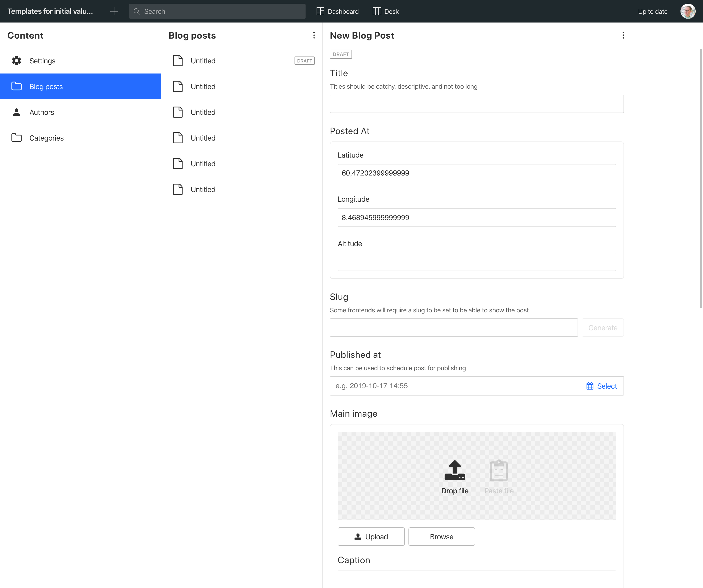Click the DRAFT badge under New Blog Post
Viewport: 703px width, 588px height.
(x=341, y=54)
